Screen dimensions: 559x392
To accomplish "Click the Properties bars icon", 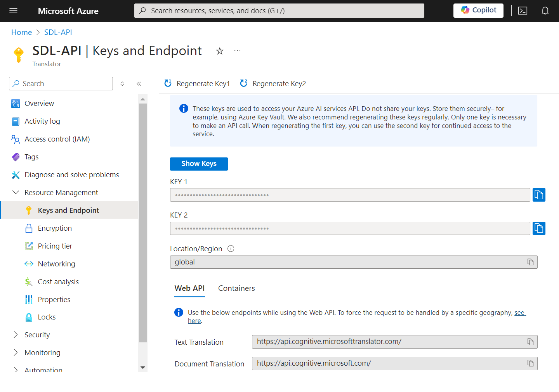I will (29, 299).
